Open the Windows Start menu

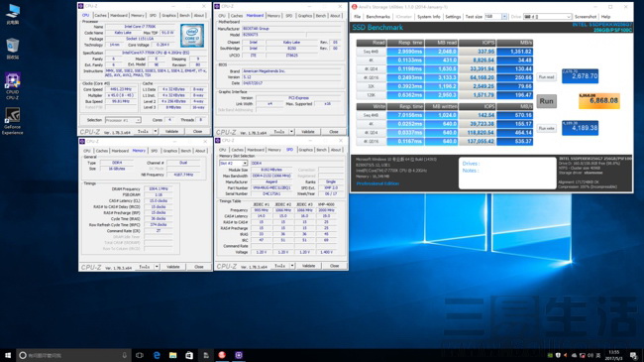coord(8,355)
